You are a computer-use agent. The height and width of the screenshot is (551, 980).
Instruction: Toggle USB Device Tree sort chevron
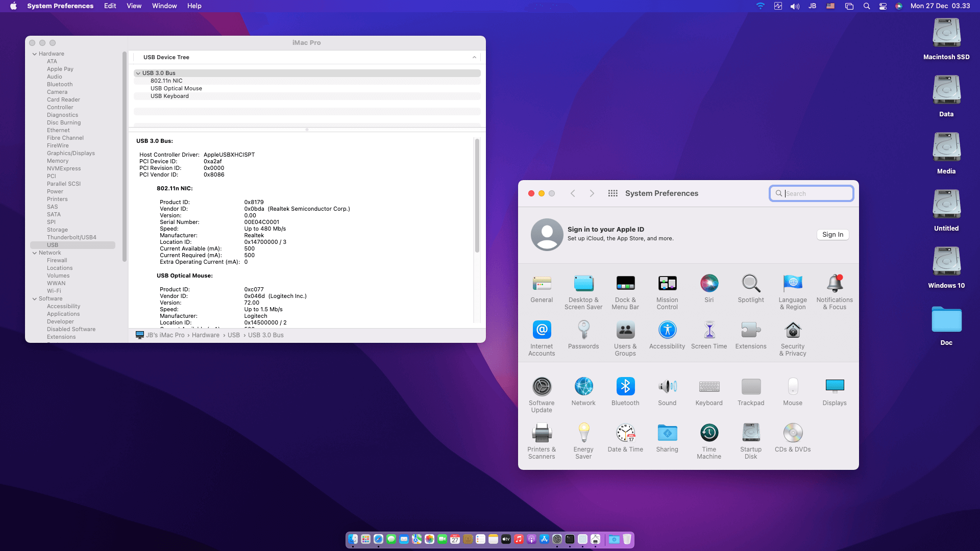coord(474,58)
